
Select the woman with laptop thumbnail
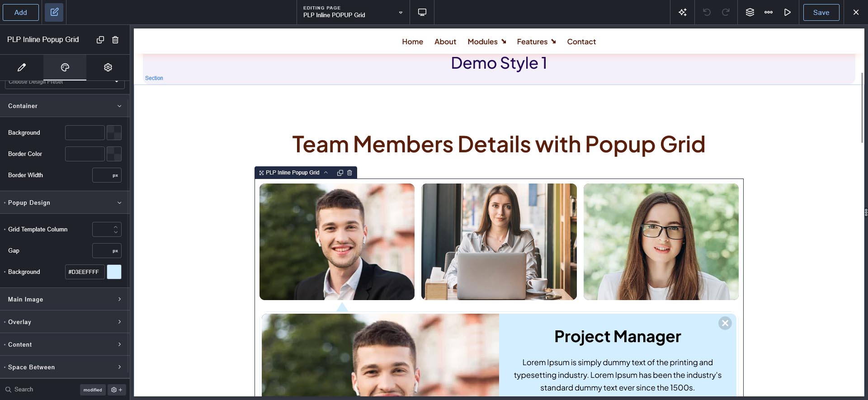point(499,242)
